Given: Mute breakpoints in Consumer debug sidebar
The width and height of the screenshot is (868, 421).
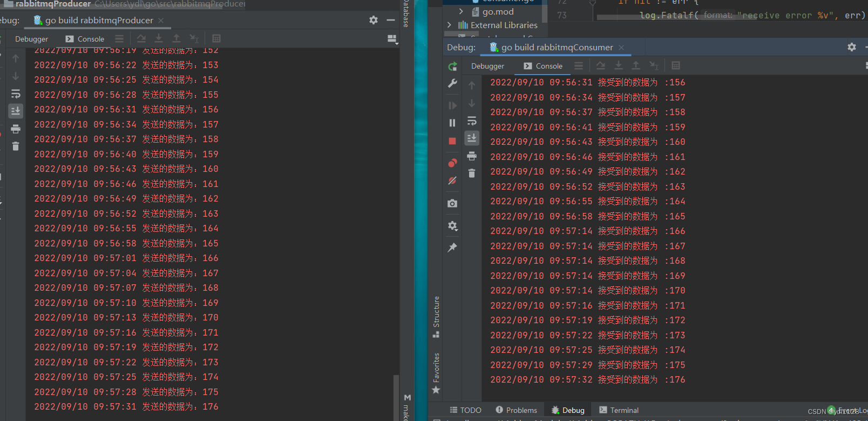Looking at the screenshot, I should 452,181.
